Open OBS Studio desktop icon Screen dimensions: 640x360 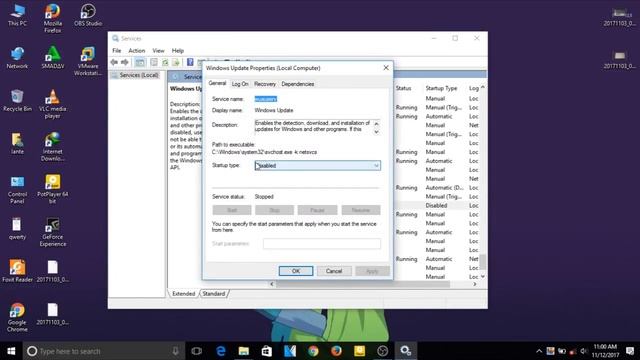point(88,16)
